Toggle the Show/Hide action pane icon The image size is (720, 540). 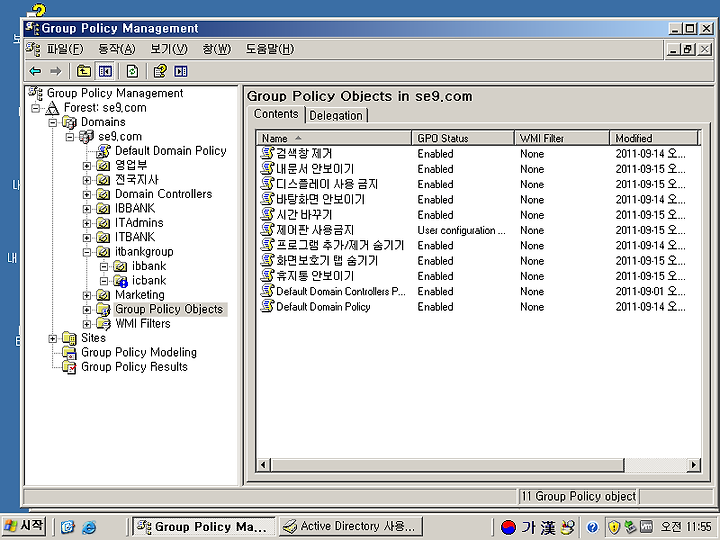[x=181, y=71]
